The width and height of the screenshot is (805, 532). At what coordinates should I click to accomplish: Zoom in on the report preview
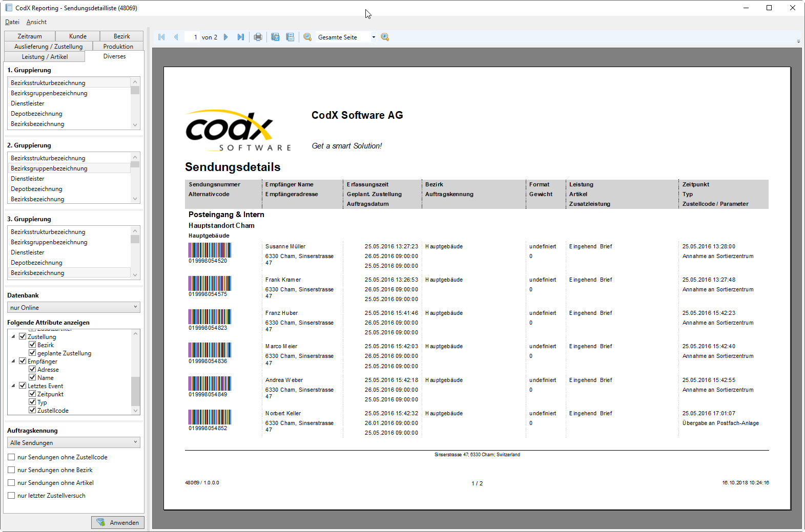click(385, 37)
